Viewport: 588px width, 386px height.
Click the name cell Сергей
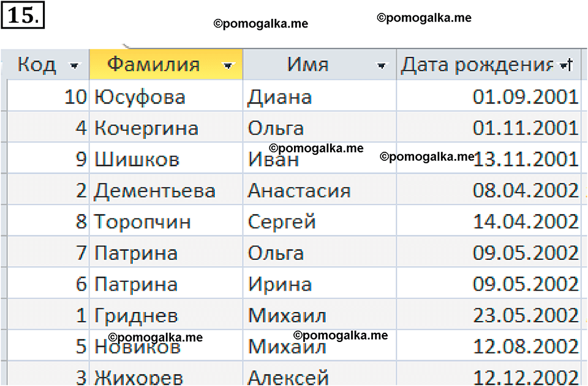[320, 220]
